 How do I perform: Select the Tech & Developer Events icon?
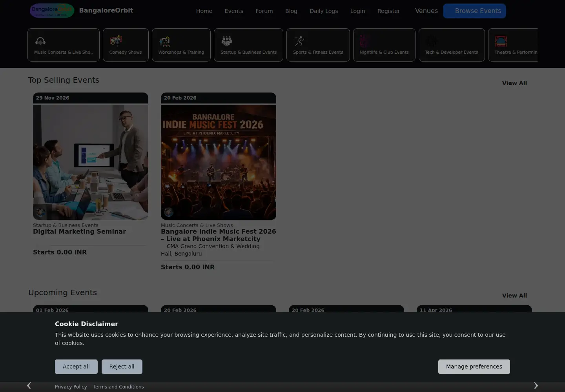pyautogui.click(x=432, y=41)
